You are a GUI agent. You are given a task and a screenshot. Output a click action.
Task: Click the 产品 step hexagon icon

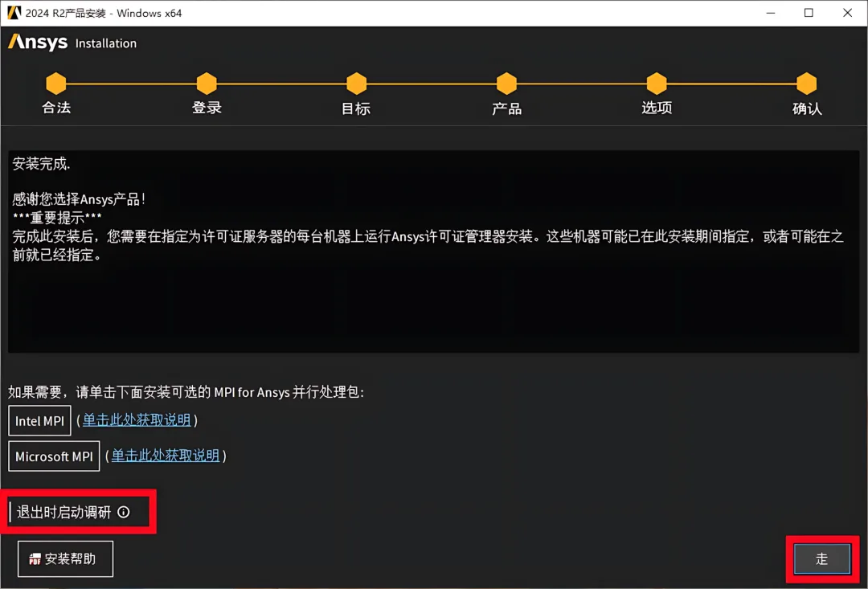pyautogui.click(x=506, y=84)
